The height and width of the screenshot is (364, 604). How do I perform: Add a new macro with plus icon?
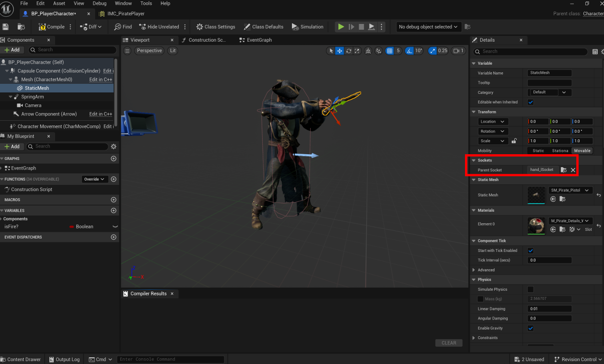click(x=114, y=200)
